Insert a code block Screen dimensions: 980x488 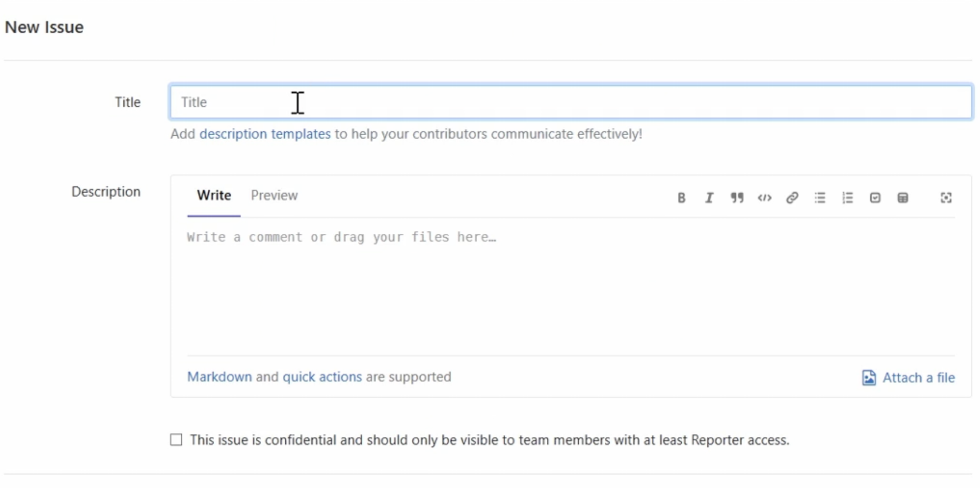point(765,198)
